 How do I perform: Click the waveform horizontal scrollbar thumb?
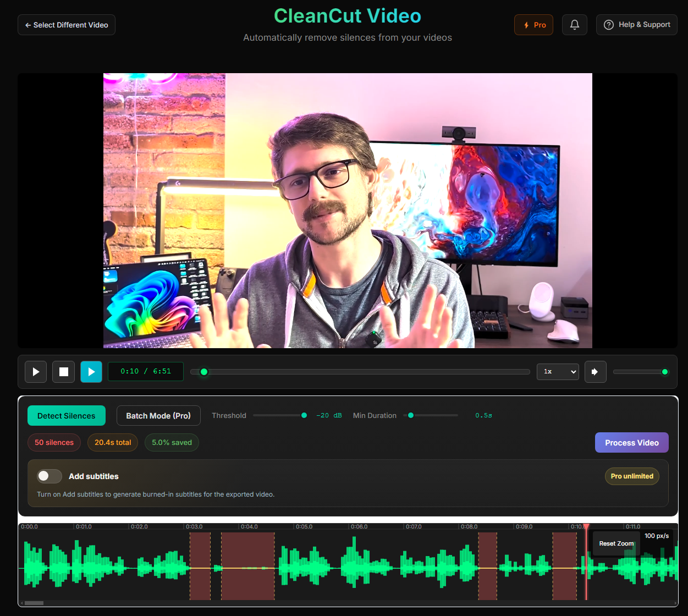pyautogui.click(x=34, y=603)
